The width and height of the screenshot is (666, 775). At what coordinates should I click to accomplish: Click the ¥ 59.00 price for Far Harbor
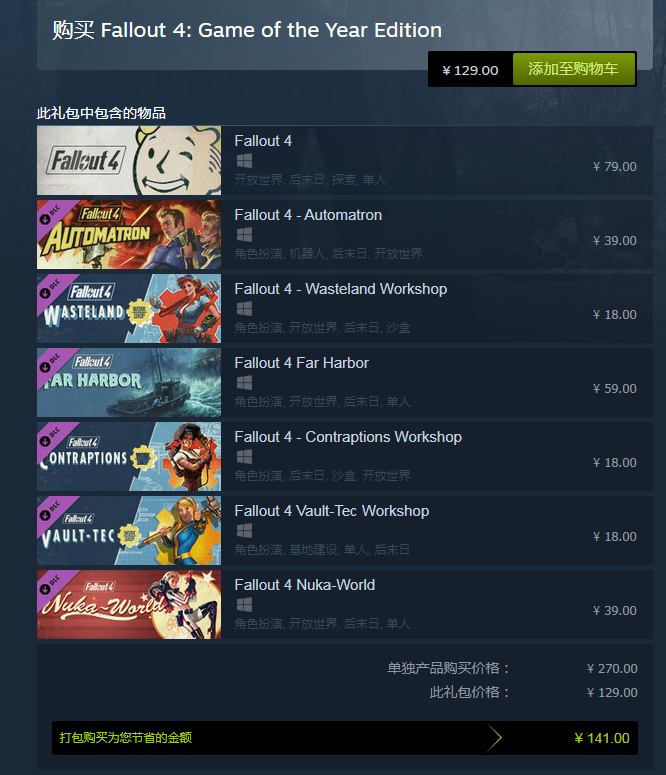tap(615, 389)
